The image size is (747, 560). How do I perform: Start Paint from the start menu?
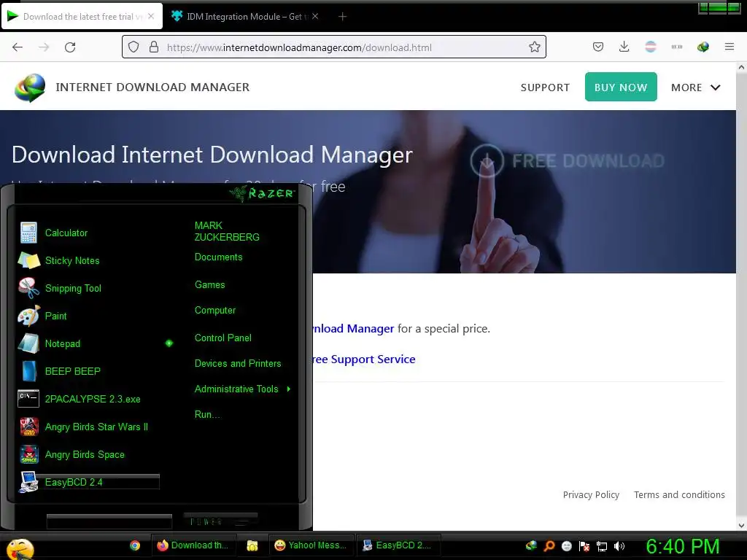tap(55, 316)
